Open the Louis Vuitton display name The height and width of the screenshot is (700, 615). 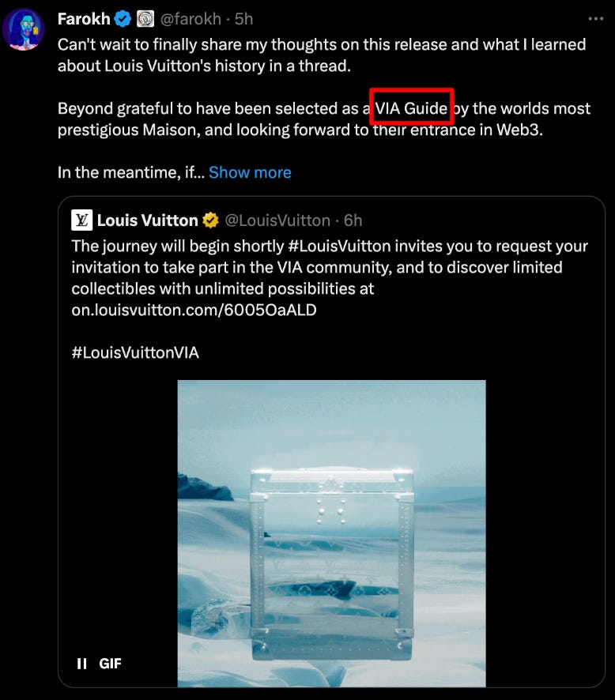click(147, 220)
